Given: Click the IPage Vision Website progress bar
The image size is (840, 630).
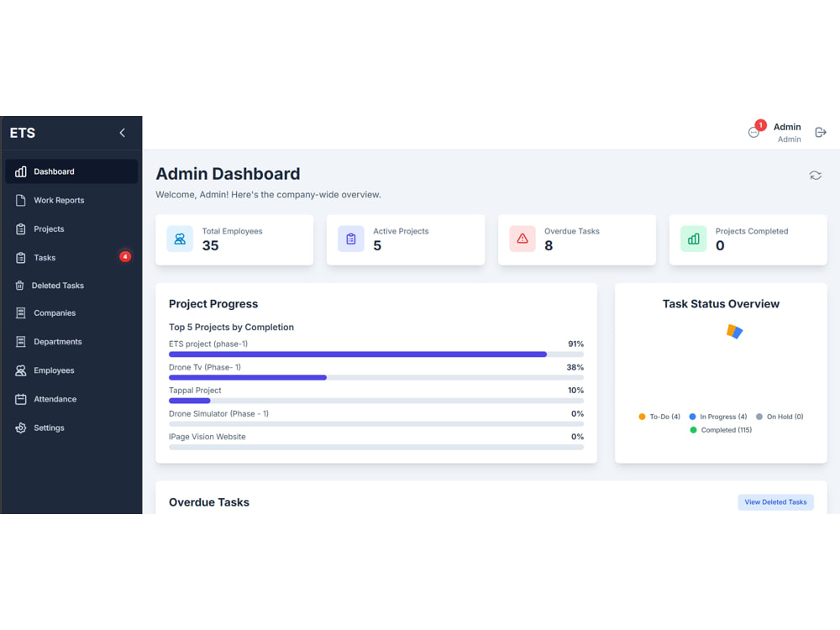Looking at the screenshot, I should pos(376,448).
